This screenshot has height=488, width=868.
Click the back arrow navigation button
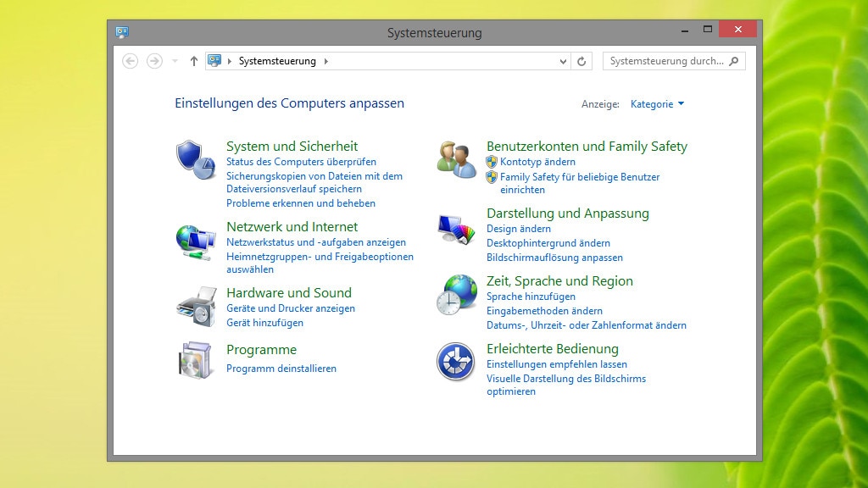[x=130, y=61]
